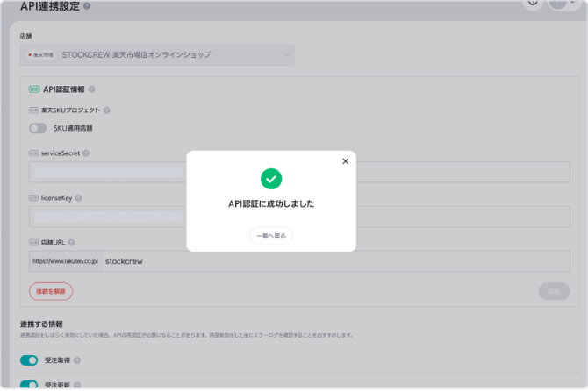Disable the 受注取得 toggle
Viewport: 588px width, 391px height.
click(x=30, y=360)
